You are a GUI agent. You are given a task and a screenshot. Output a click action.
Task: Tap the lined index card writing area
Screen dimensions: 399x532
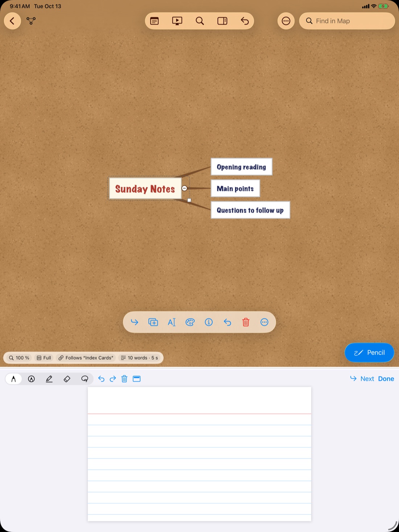click(x=199, y=454)
